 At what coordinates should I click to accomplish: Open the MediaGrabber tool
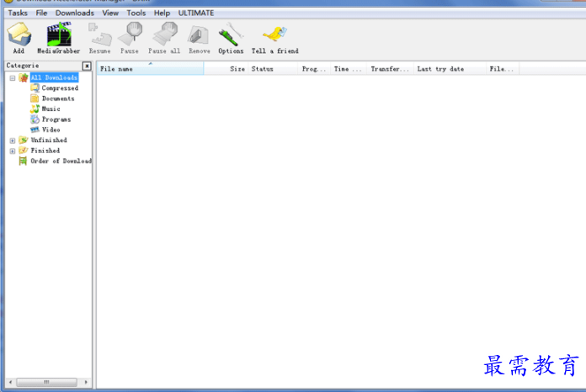click(x=59, y=34)
